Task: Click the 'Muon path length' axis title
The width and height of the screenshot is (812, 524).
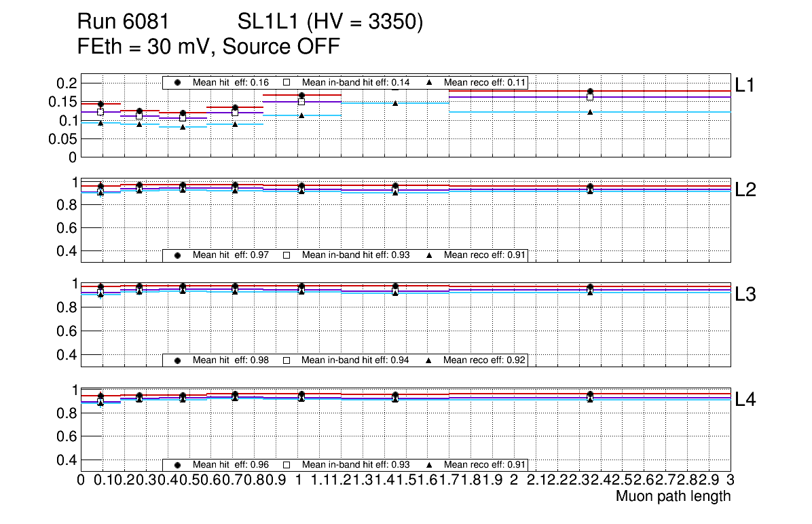Action: (673, 496)
